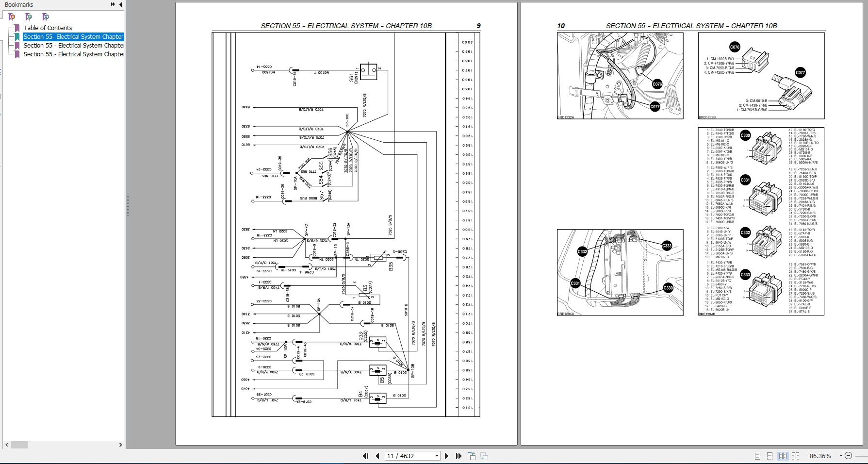Screen dimensions: 868x464
Task: Toggle two-page continuous layout
Action: (796, 456)
